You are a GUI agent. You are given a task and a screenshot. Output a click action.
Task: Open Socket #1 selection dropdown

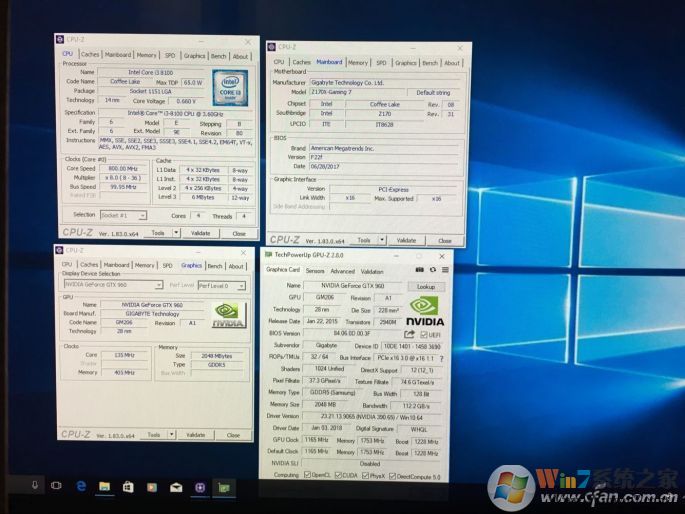[124, 215]
